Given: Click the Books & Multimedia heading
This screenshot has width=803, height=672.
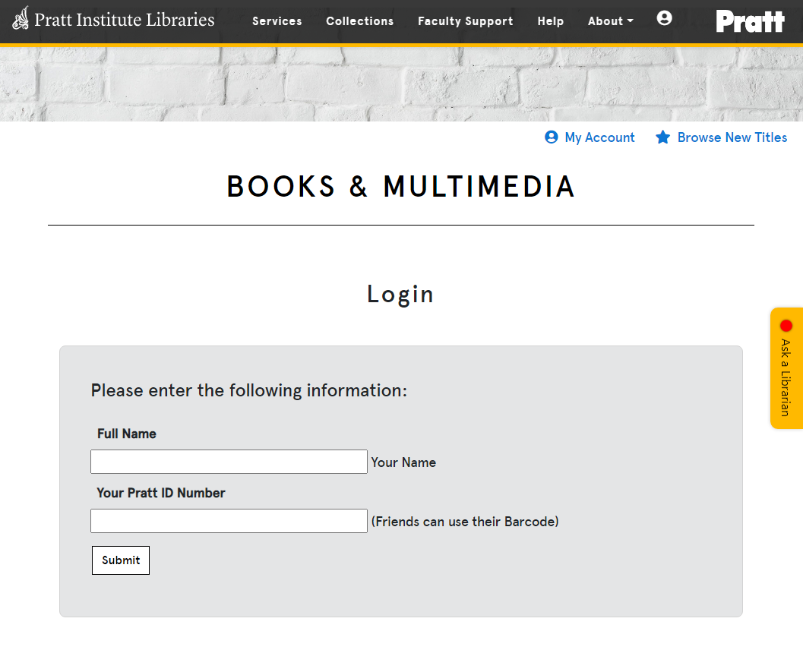Looking at the screenshot, I should click(x=401, y=186).
